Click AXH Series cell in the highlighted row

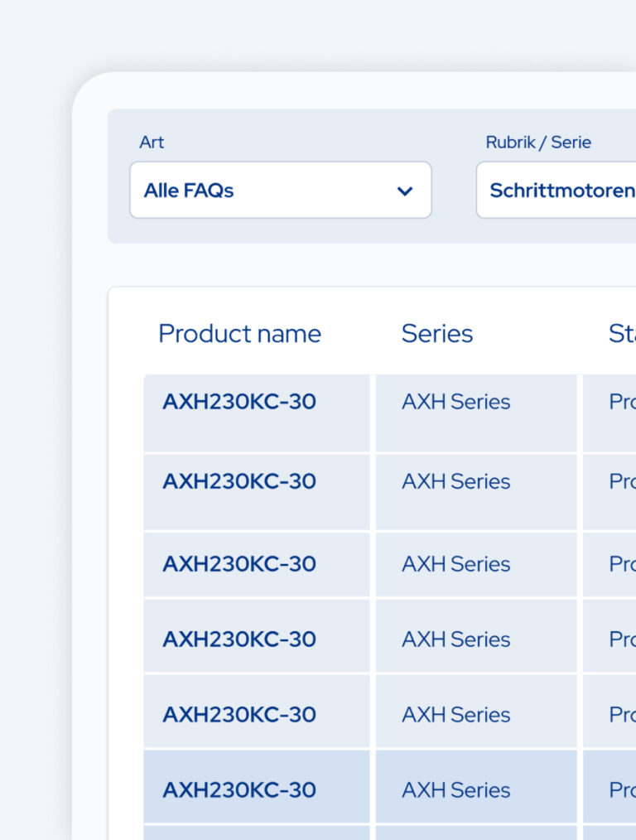476,786
